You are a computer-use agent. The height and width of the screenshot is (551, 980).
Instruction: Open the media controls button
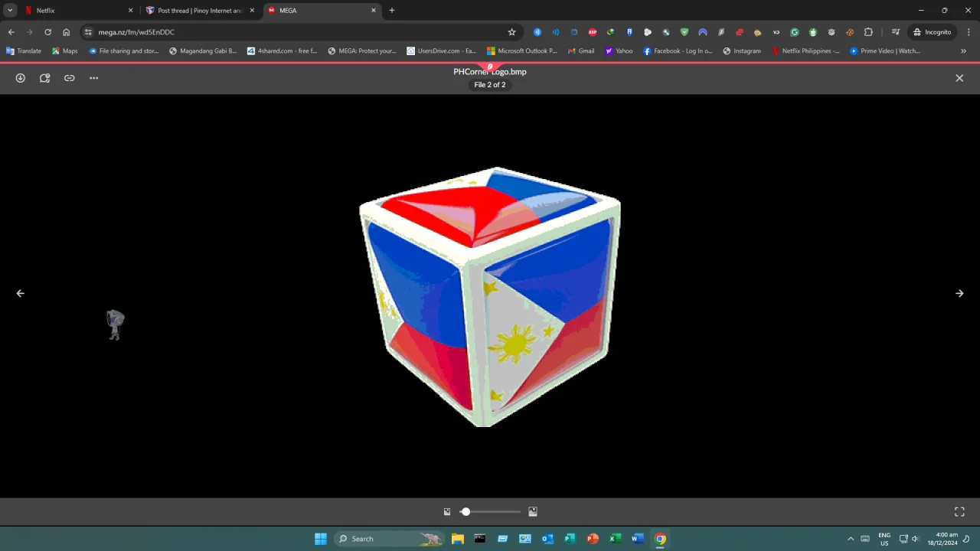[895, 32]
